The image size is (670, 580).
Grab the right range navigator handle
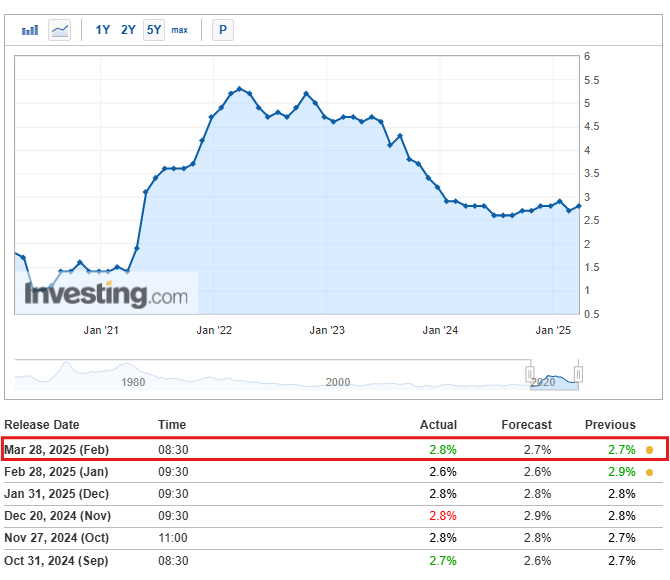pos(578,374)
